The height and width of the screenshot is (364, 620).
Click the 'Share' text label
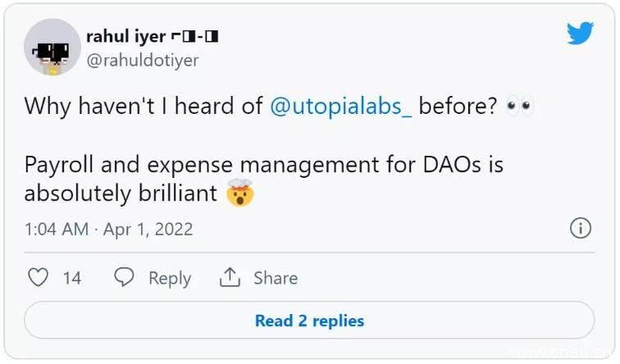(x=275, y=278)
